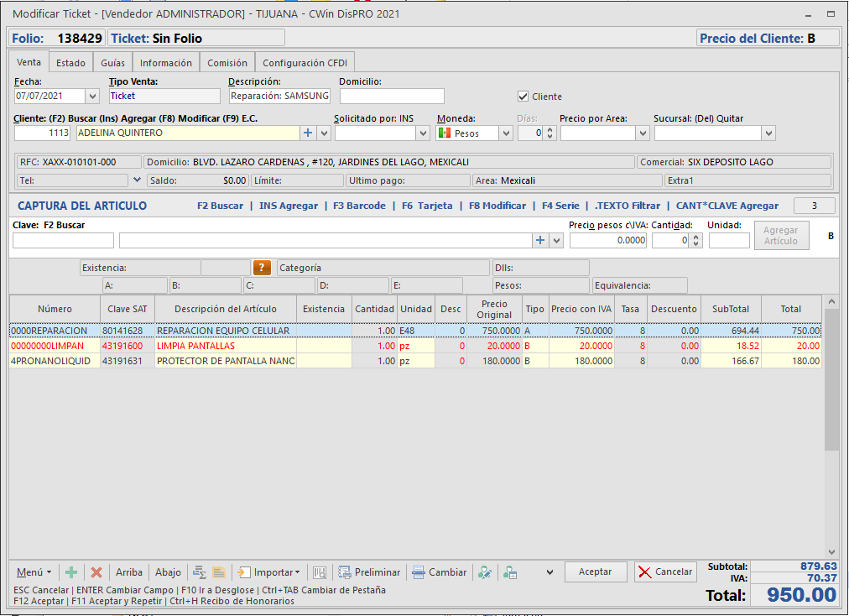
Task: Open the Moneda currency dropdown
Action: tap(506, 133)
